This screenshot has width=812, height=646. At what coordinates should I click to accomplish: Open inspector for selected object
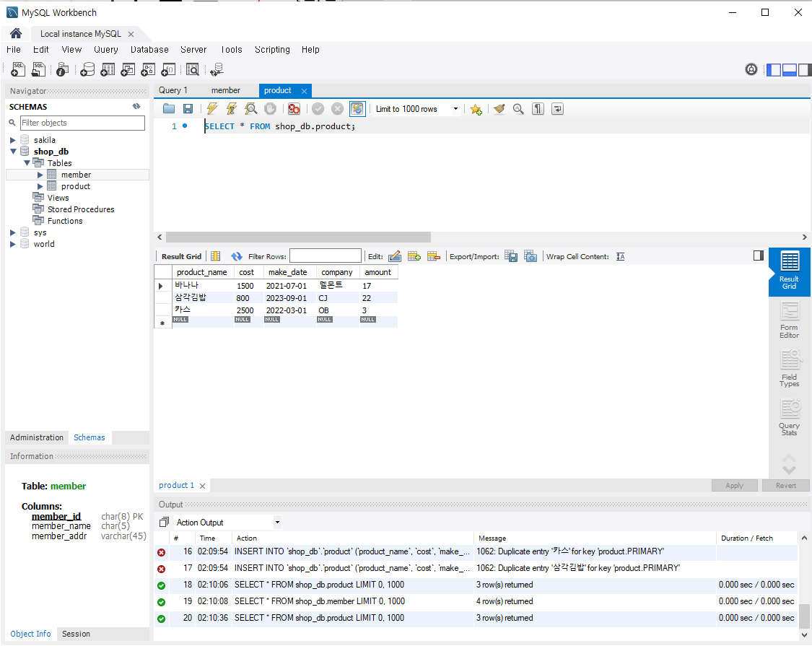[x=62, y=69]
